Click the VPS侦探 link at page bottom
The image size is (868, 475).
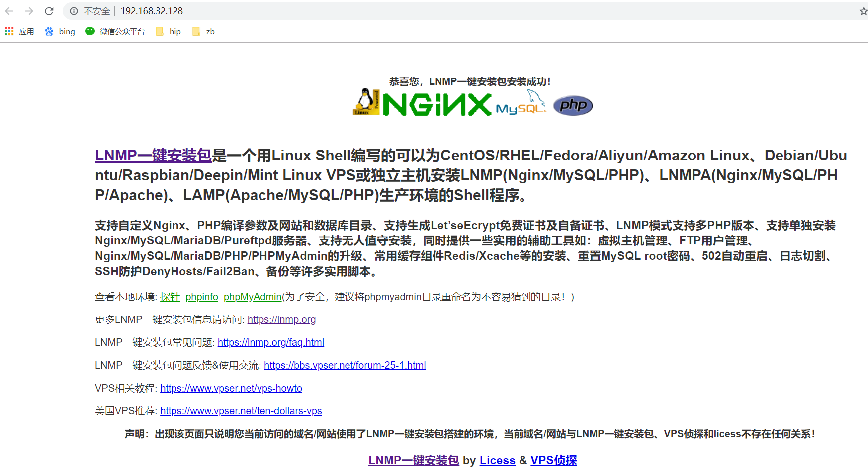coord(554,461)
